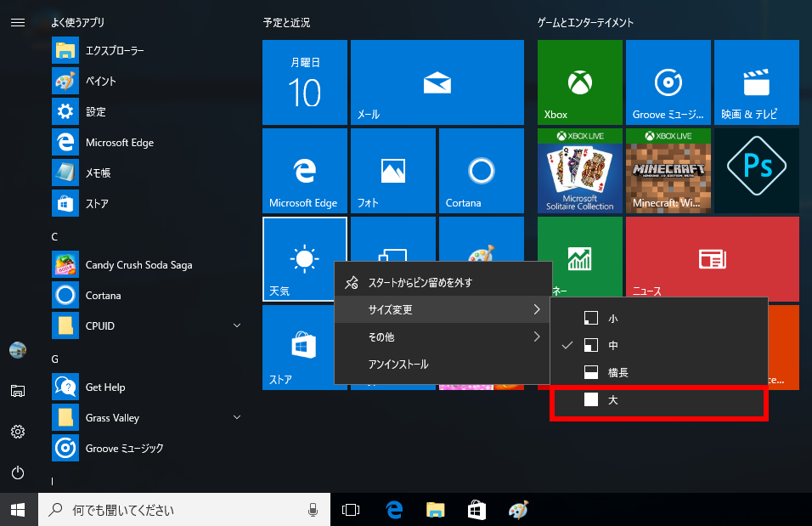Click the Grass Valley folder entry
This screenshot has width=812, height=526.
click(148, 418)
